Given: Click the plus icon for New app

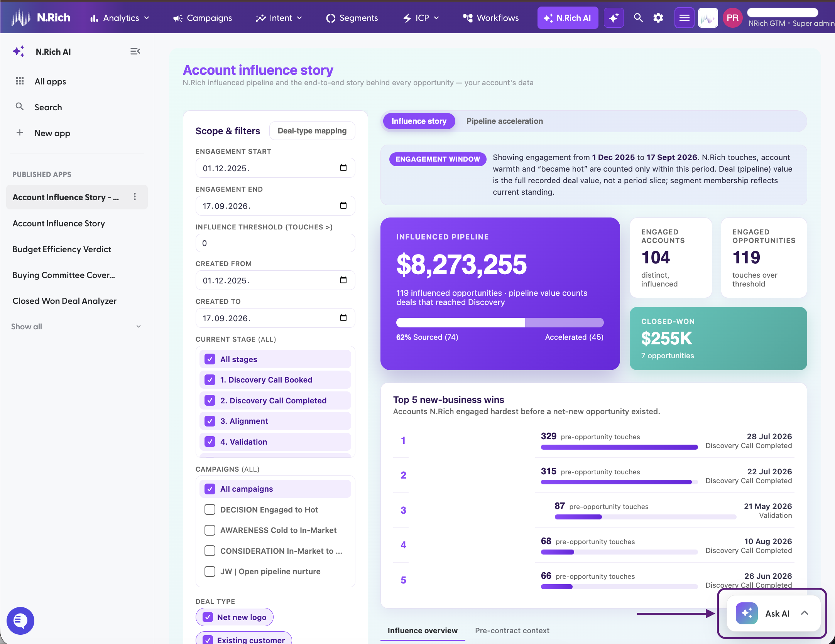Looking at the screenshot, I should 20,133.
